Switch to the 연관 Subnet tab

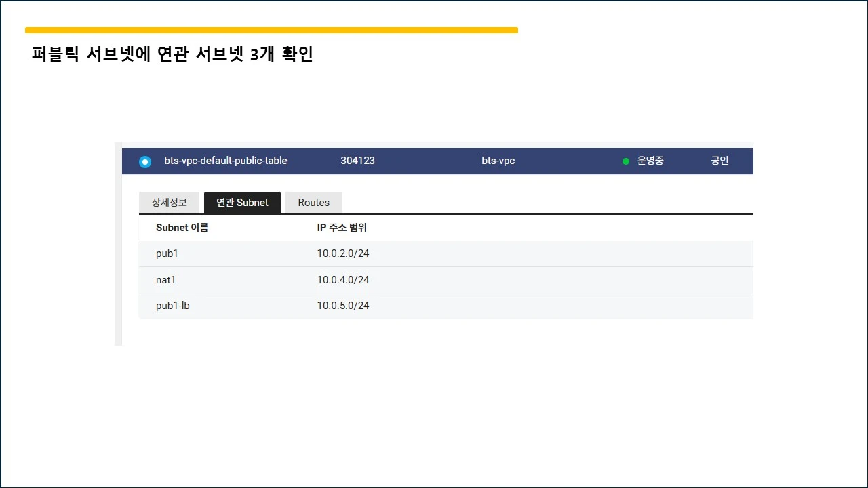click(x=242, y=203)
